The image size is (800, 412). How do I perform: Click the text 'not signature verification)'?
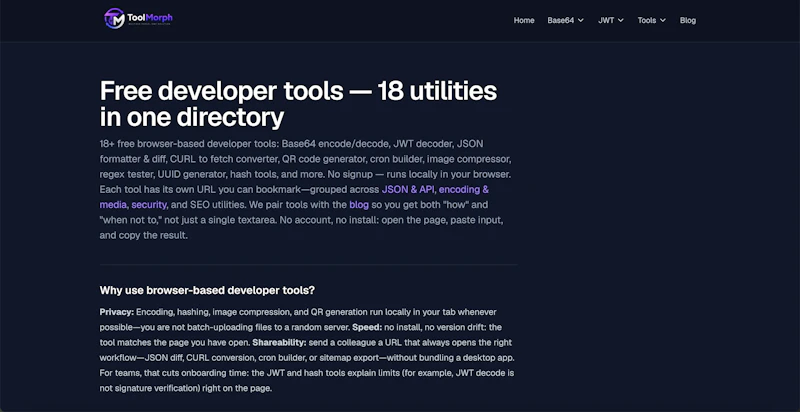[150, 388]
